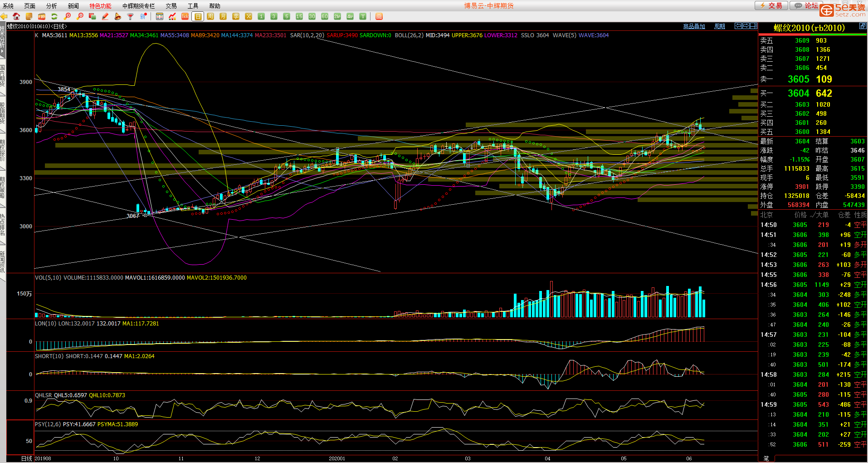868x463 pixels.
Task: Open the 帮助 menu
Action: pos(215,6)
